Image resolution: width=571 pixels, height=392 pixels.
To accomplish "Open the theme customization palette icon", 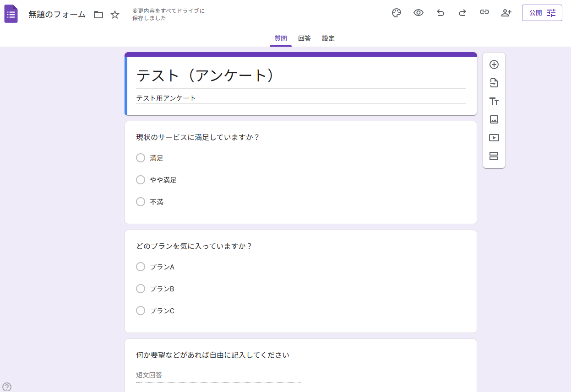I will 397,13.
